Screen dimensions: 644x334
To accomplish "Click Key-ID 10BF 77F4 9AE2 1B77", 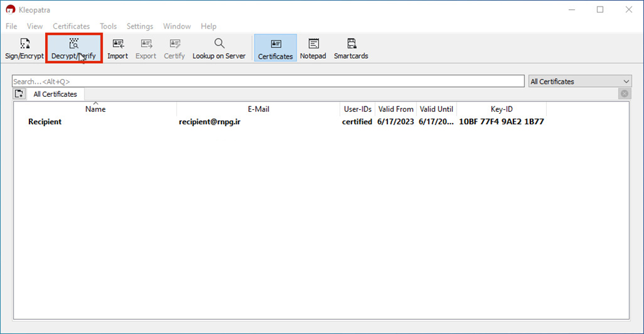I will (502, 122).
